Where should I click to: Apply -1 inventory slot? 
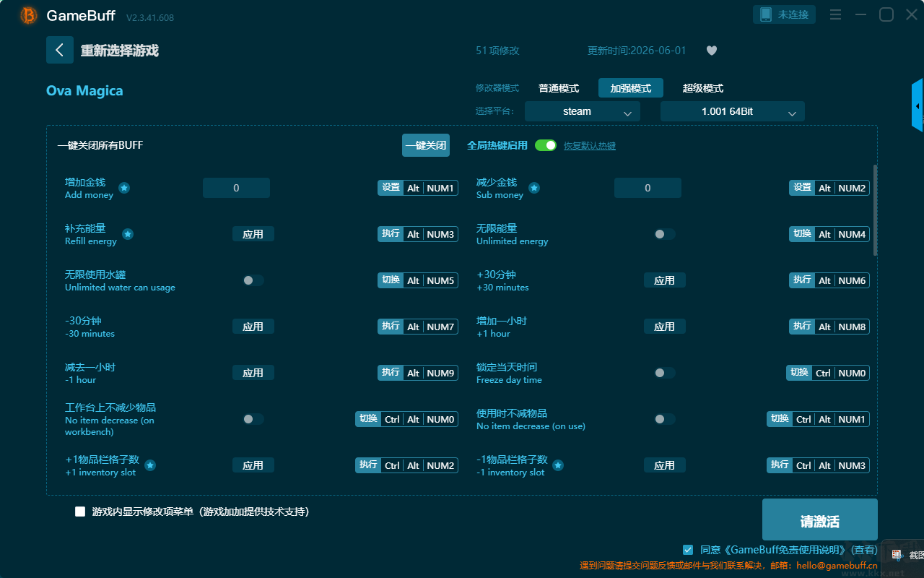point(665,465)
